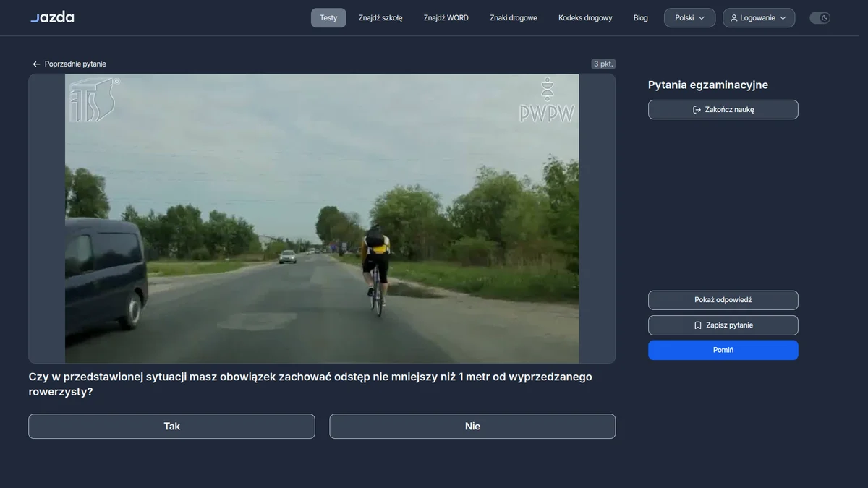Click the 3 pkt. points badge
The width and height of the screenshot is (868, 488).
603,64
